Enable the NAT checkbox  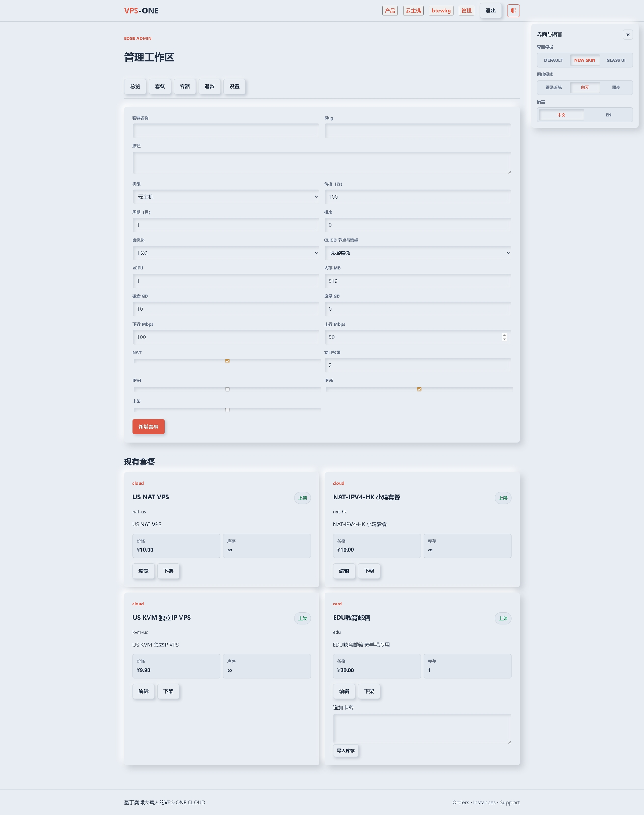pos(227,361)
